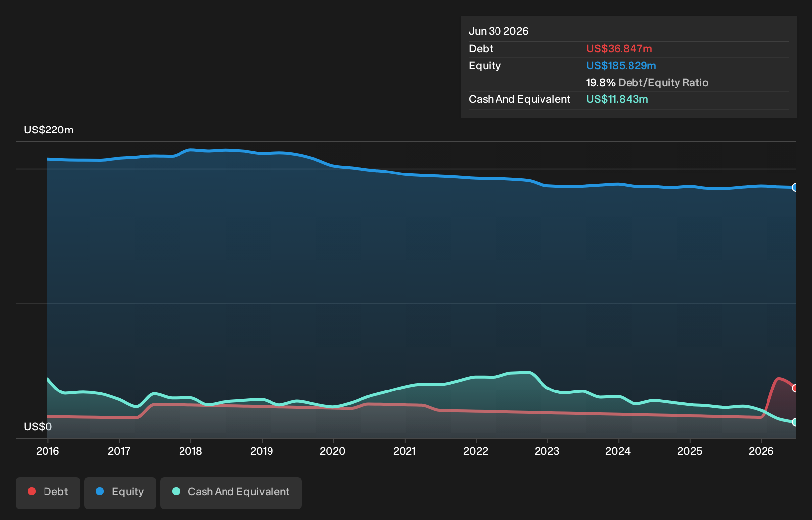The height and width of the screenshot is (520, 812).
Task: Select the 2025 x-axis label
Action: pos(690,451)
